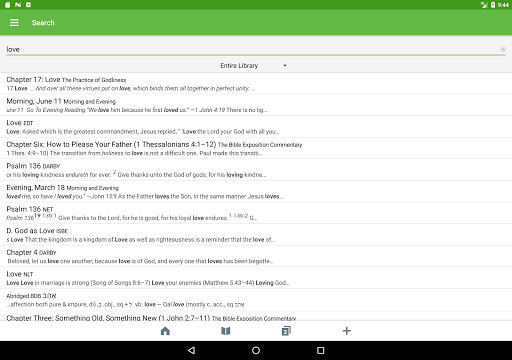Open D. God as Love ISBE result
Screen dimensions: 512x360
256,235
